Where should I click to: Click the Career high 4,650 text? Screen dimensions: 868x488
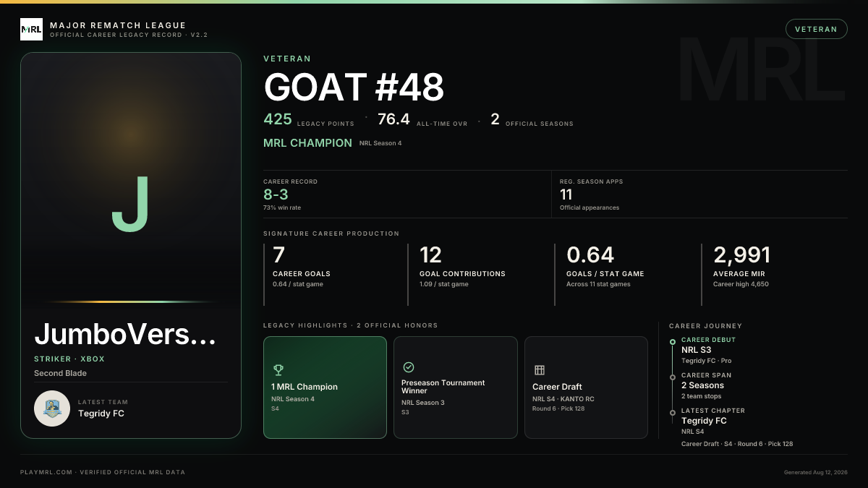(741, 284)
